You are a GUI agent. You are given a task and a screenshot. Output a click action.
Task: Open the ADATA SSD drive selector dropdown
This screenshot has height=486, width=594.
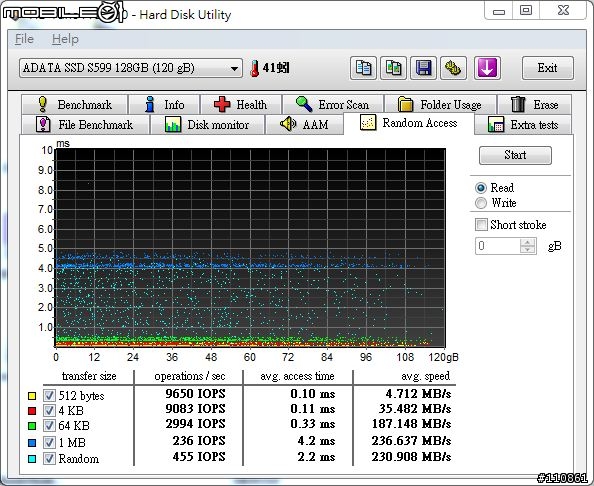[131, 68]
